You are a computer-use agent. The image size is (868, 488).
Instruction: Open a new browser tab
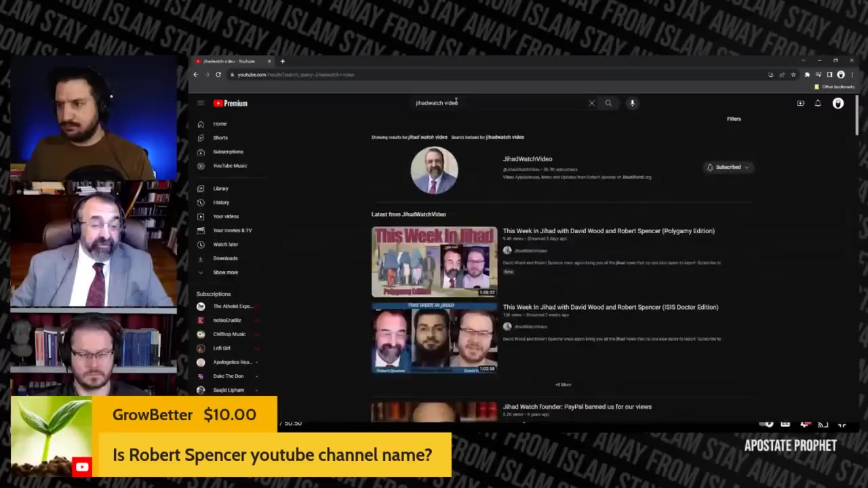pos(283,61)
